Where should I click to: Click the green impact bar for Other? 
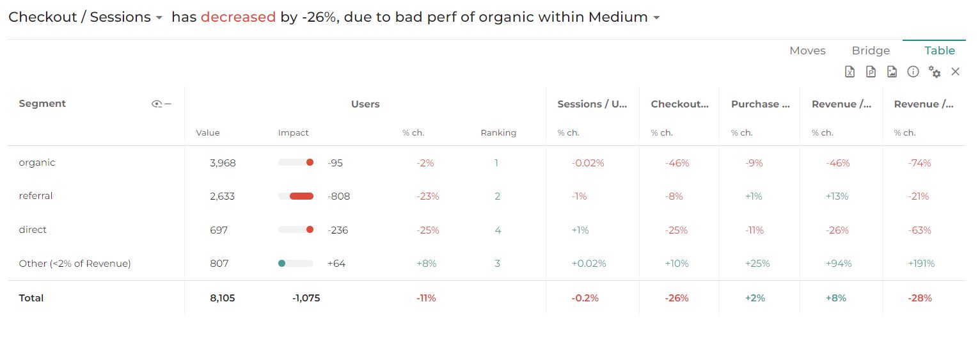point(281,263)
